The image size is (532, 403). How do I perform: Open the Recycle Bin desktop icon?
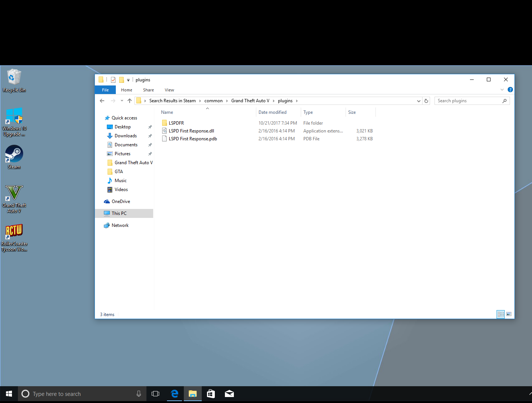tap(14, 80)
